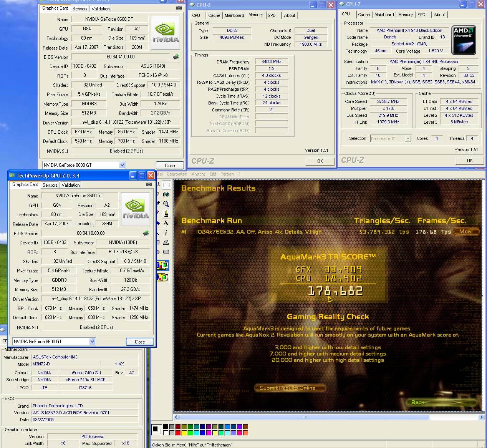Click the More button beside 178.68 fps
Image resolution: width=487 pixels, height=448 pixels.
(x=466, y=231)
